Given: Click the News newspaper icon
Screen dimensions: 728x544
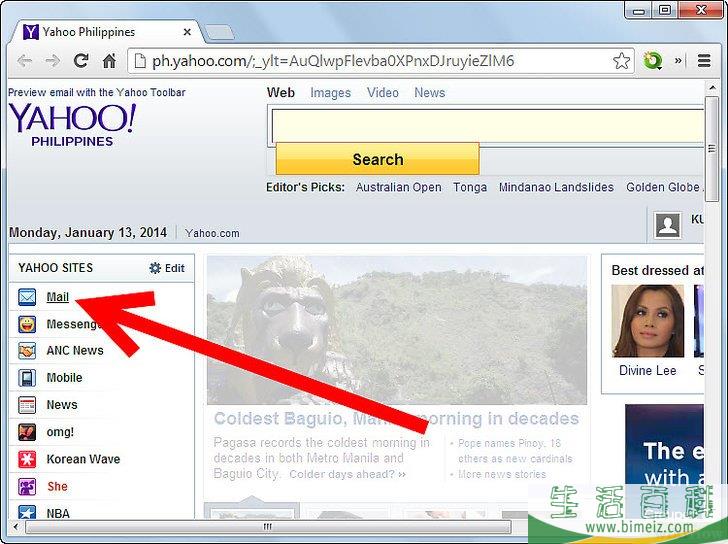Looking at the screenshot, I should pyautogui.click(x=27, y=405).
